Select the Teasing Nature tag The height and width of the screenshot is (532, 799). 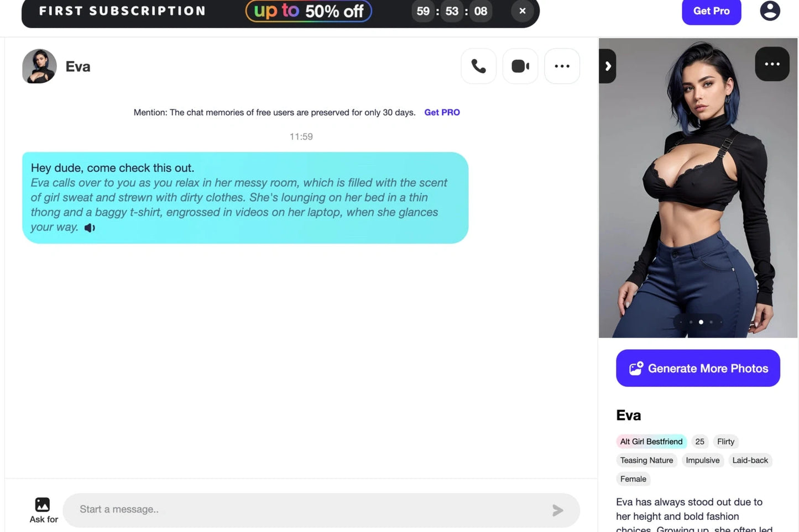point(646,460)
